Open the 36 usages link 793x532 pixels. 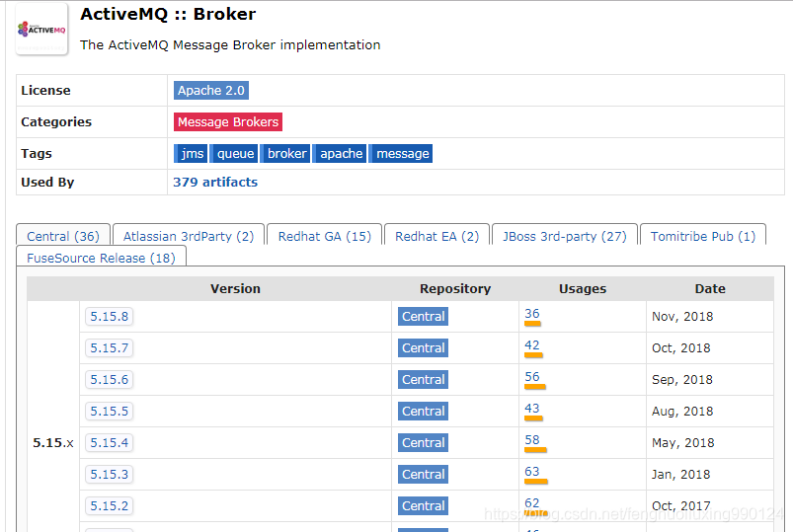click(532, 314)
